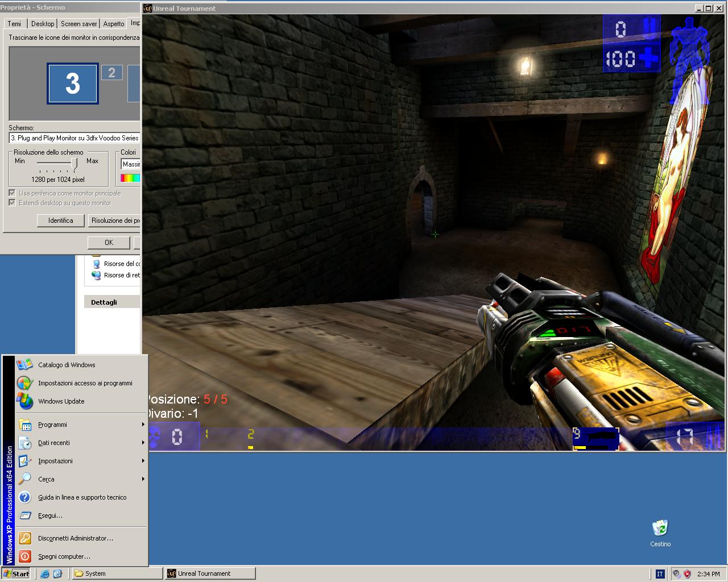Click the screen resolution slider
Viewport: 728px width, 582px height.
[x=75, y=164]
